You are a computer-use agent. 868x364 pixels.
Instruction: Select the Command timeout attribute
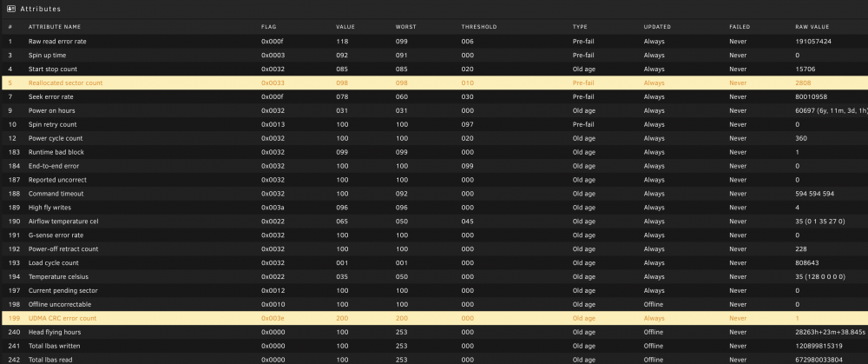tap(56, 194)
